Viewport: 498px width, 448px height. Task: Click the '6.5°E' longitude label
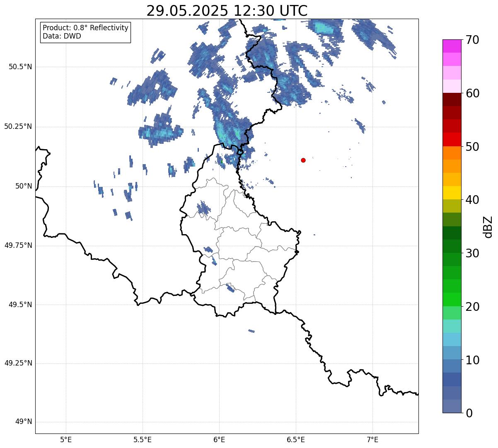(x=296, y=439)
